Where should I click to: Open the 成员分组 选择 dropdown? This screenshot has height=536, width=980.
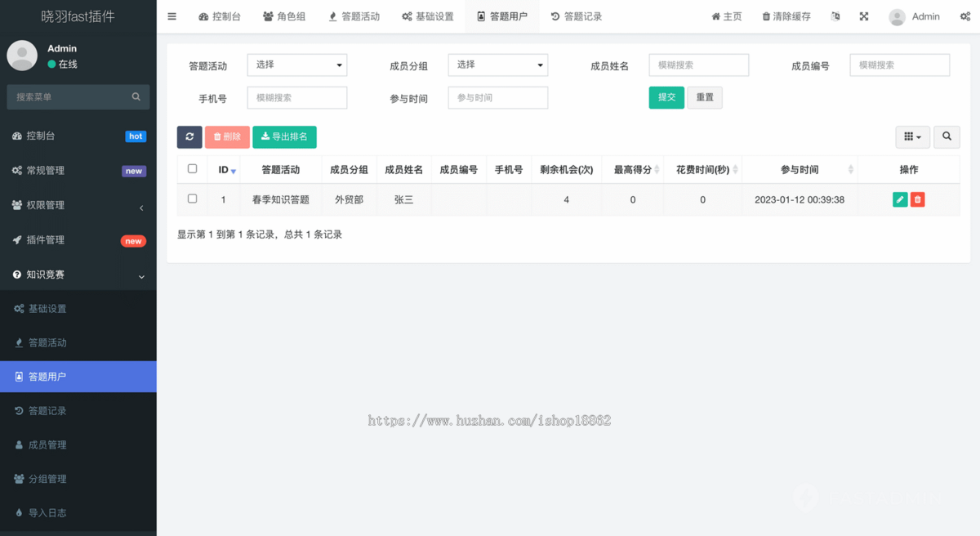(x=497, y=65)
